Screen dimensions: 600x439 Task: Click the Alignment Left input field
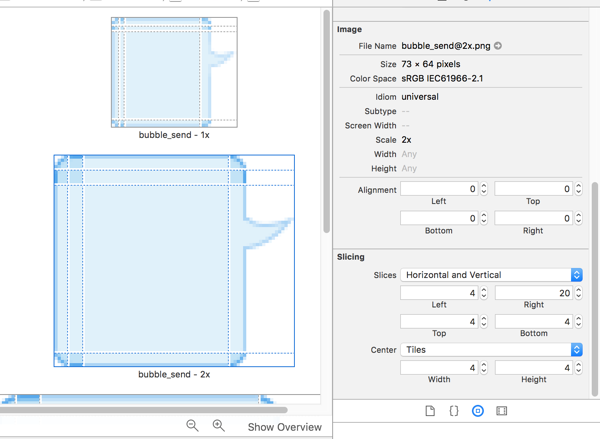(x=439, y=189)
